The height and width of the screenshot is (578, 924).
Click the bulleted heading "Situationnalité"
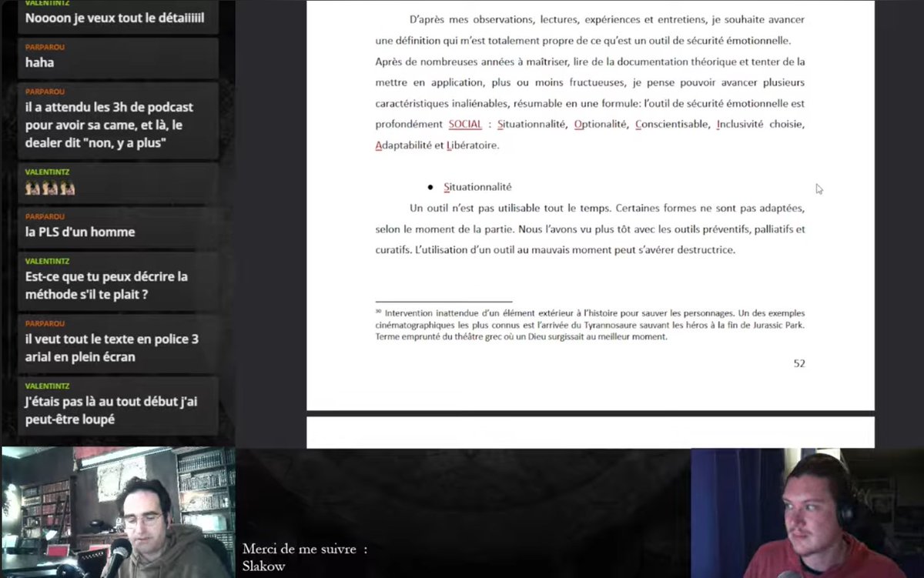point(477,187)
